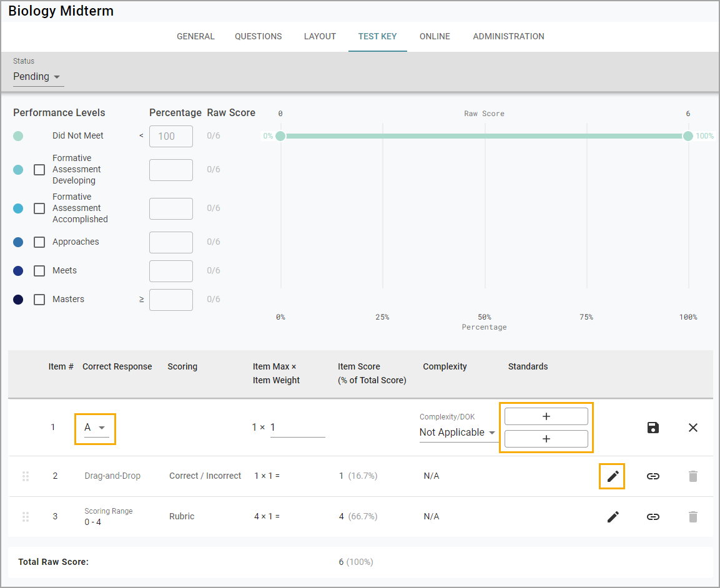Select the Scoring Range 0 - 4 text
Image resolution: width=720 pixels, height=588 pixels.
[109, 516]
